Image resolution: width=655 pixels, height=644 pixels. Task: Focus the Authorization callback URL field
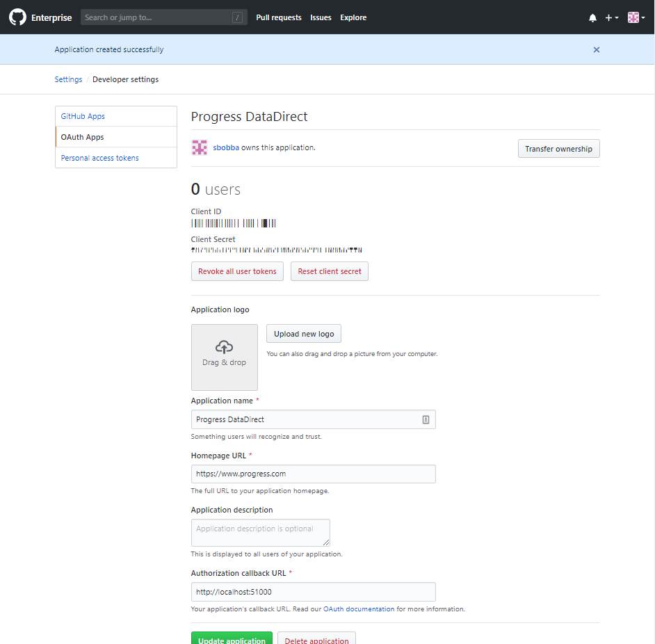[314, 592]
